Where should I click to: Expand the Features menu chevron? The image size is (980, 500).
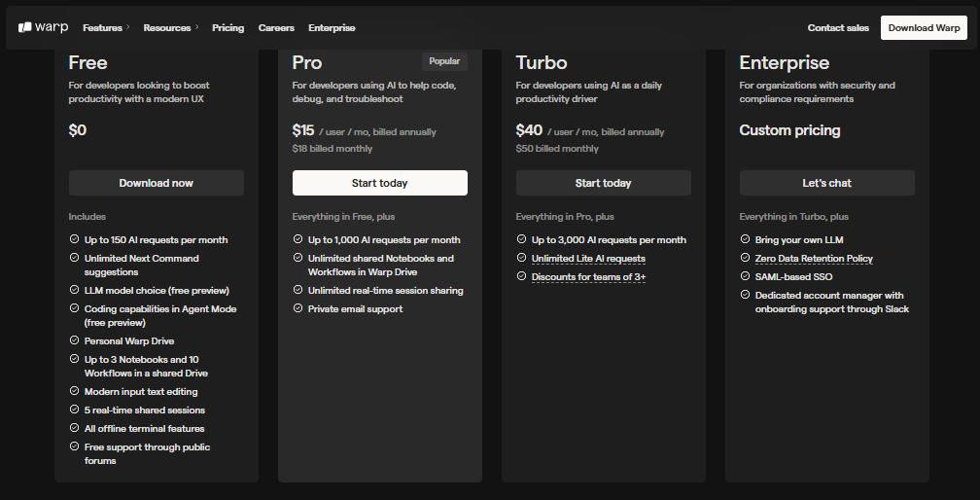point(127,27)
